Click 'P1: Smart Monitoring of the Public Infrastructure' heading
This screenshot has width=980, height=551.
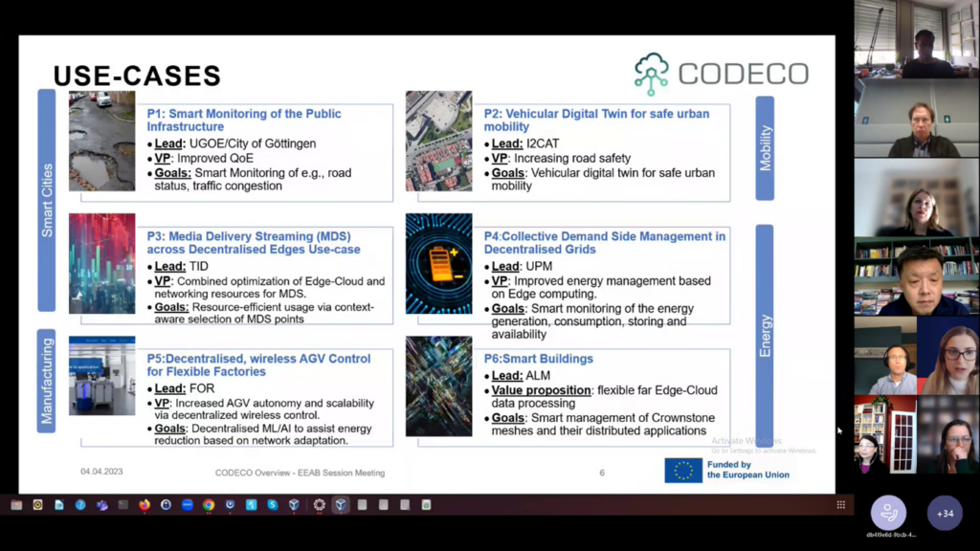[x=244, y=120]
